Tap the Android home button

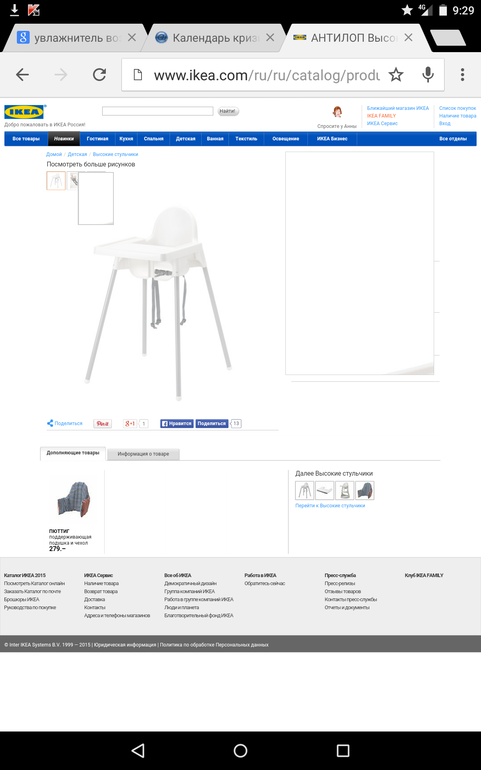pos(240,750)
